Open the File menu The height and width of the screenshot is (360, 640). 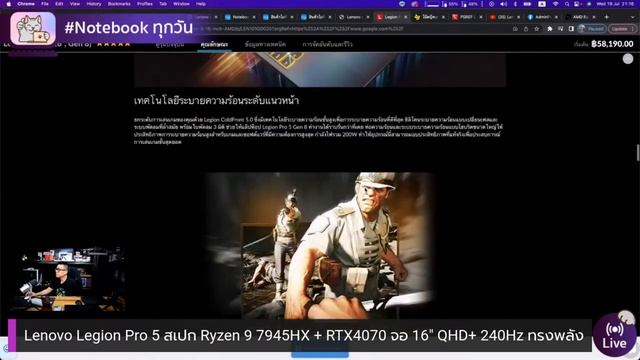coord(45,4)
